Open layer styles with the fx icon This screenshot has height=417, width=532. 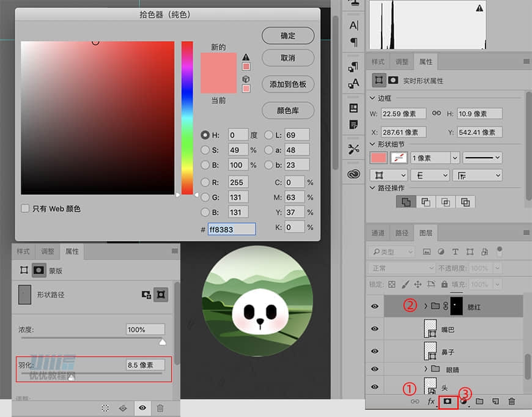click(432, 402)
